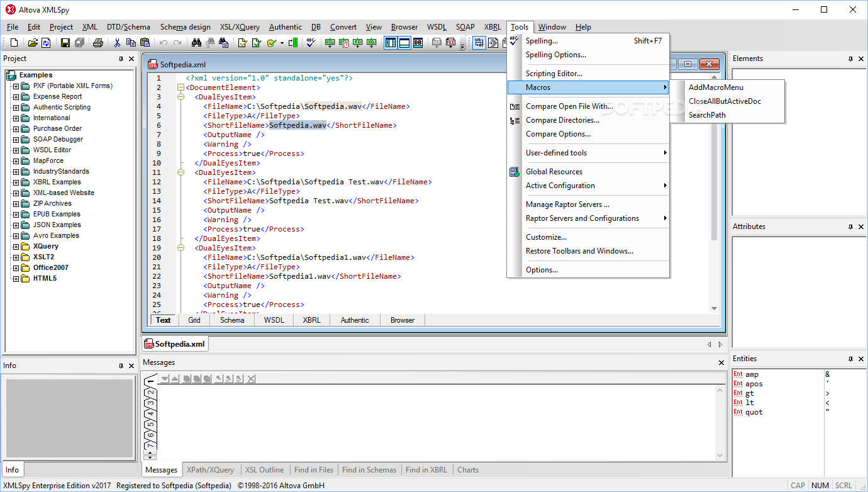Image resolution: width=868 pixels, height=492 pixels.
Task: Pin the Info panel
Action: [121, 366]
